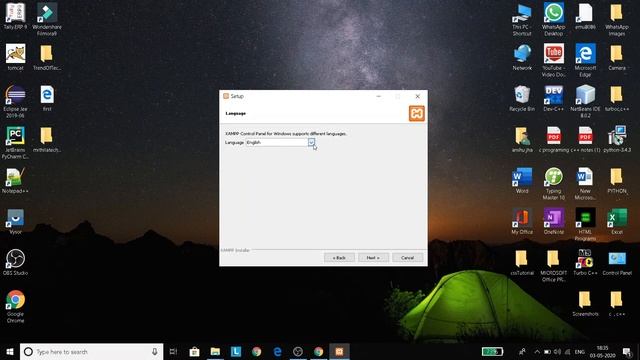Image resolution: width=640 pixels, height=360 pixels.
Task: Select the Notepad++ desktop icon
Action: [16, 181]
